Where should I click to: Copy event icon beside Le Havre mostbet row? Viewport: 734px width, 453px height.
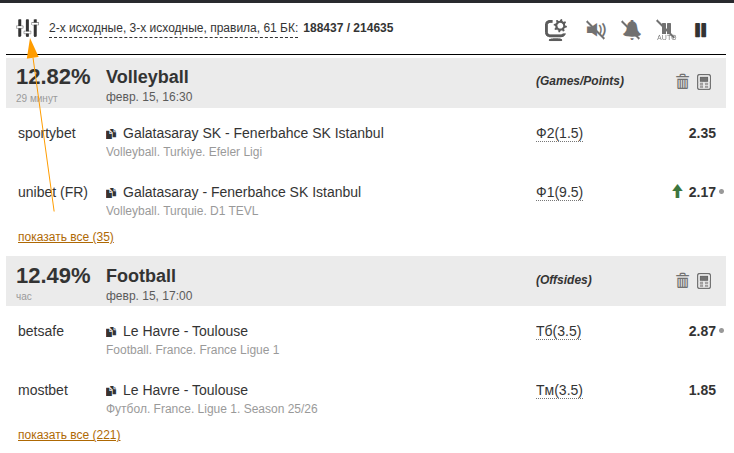point(112,391)
